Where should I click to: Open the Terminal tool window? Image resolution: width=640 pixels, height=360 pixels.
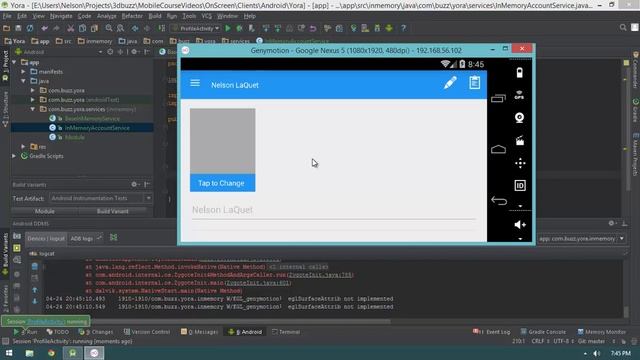tap(286, 332)
